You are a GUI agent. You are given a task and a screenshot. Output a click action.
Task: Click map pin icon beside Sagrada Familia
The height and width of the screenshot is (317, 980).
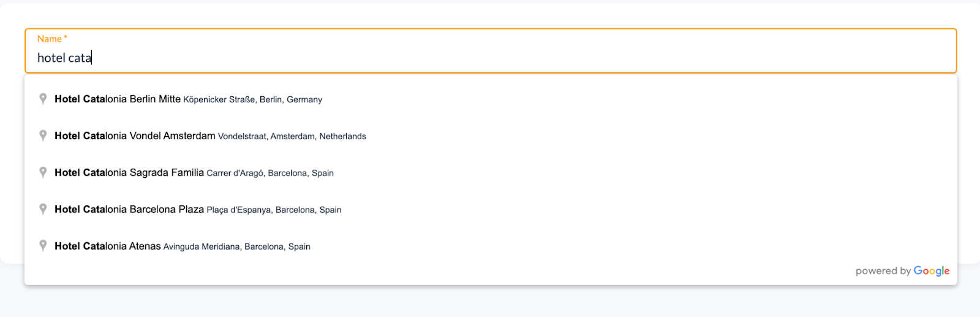tap(43, 172)
